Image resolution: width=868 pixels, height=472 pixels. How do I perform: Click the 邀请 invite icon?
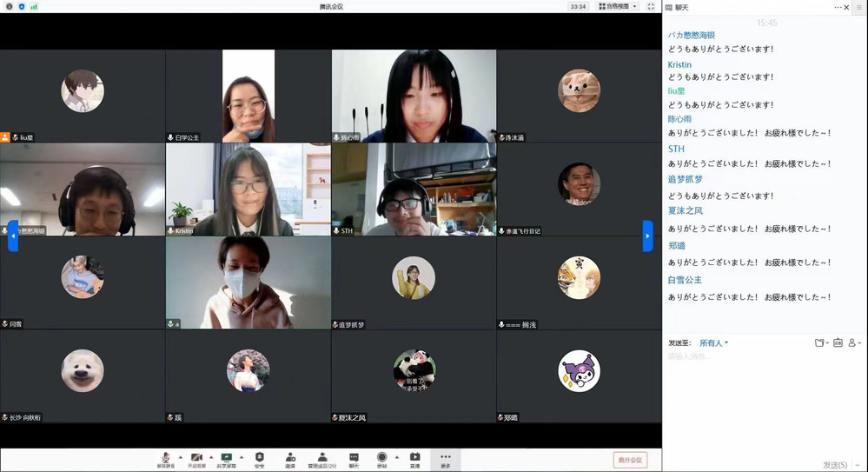click(290, 458)
